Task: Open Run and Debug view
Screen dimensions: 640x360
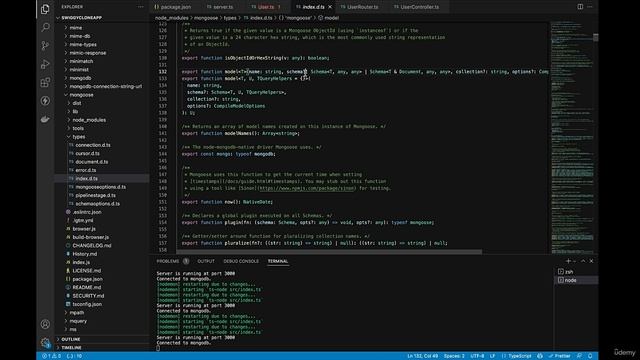Action: [45, 64]
